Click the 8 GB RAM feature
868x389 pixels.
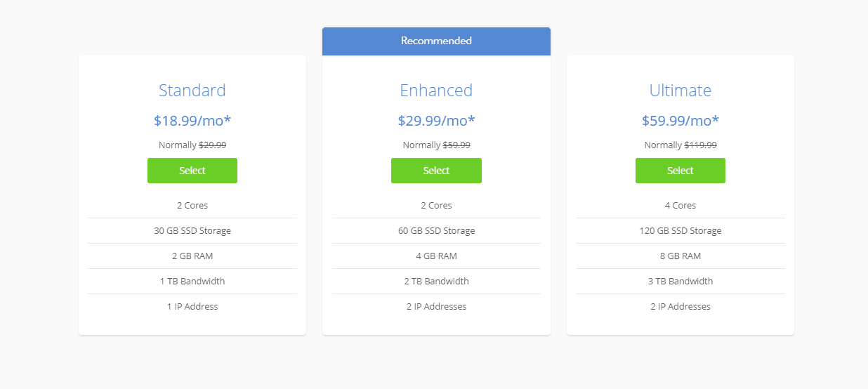(680, 256)
